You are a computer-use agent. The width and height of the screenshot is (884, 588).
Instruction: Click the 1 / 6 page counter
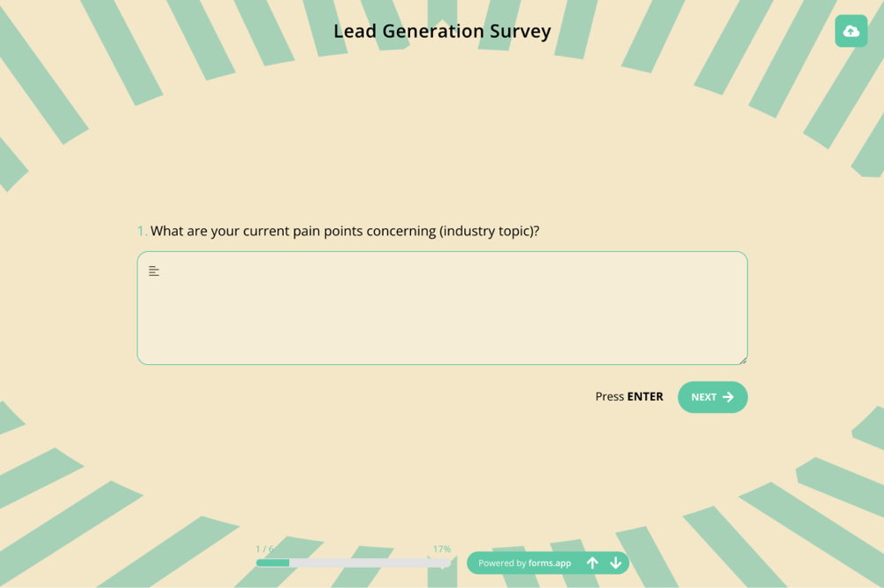(x=266, y=548)
